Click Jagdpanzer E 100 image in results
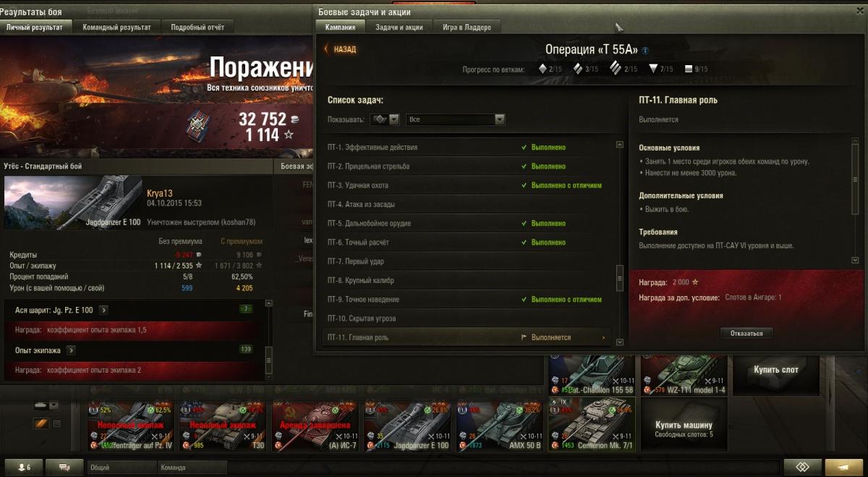Image resolution: width=868 pixels, height=477 pixels. (x=72, y=203)
